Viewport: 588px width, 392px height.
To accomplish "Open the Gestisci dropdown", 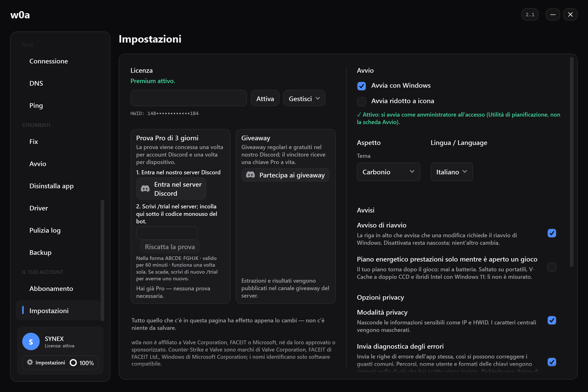I will click(x=304, y=98).
